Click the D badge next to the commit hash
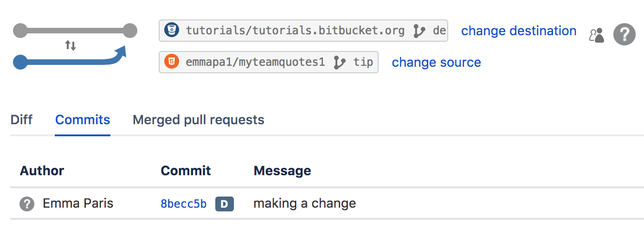Image resolution: width=644 pixels, height=229 pixels. (225, 204)
